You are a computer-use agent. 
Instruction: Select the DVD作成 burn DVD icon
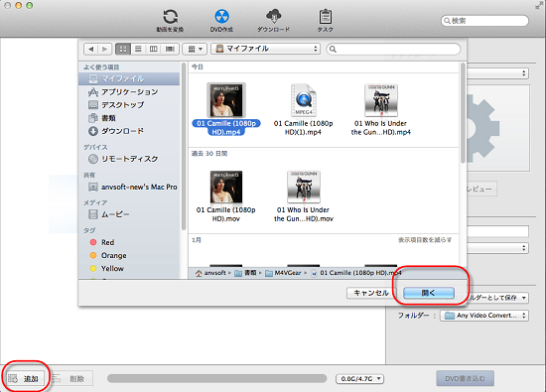click(221, 21)
